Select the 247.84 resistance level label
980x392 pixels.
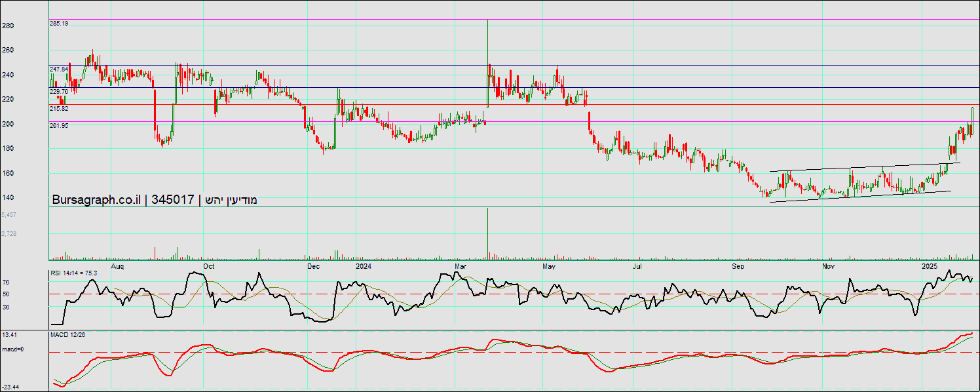[x=59, y=69]
